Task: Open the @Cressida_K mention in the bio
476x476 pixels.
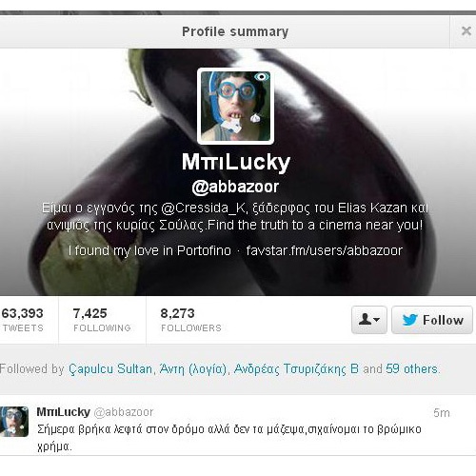Action: click(x=203, y=208)
